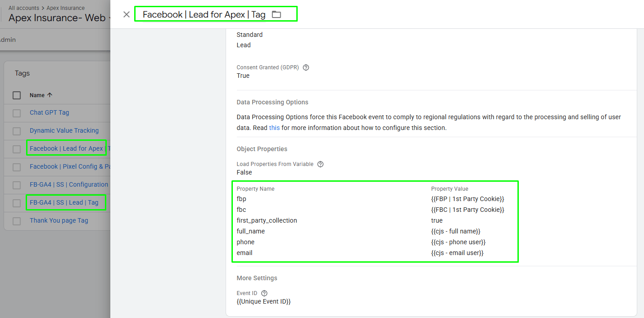
Task: Close the tag detail panel
Action: click(x=127, y=14)
